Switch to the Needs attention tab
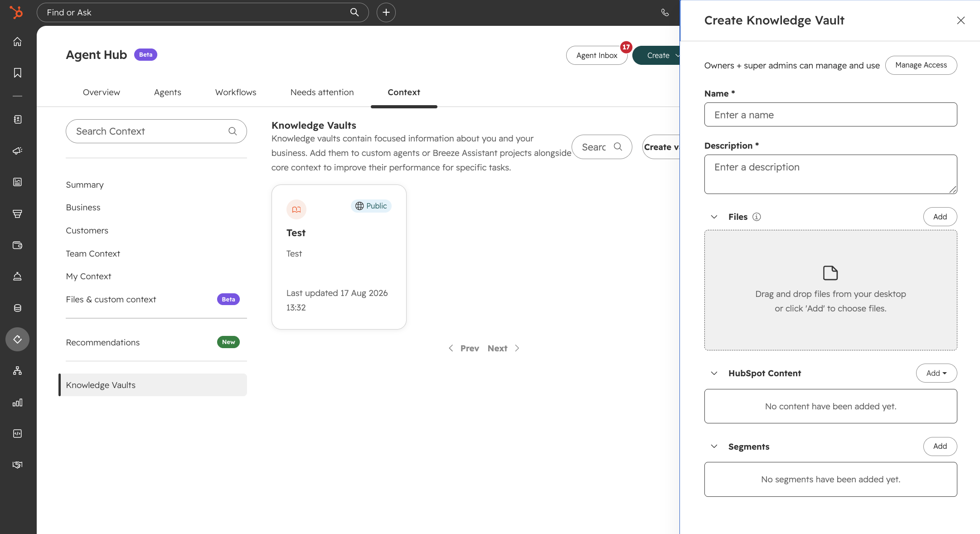 point(322,92)
